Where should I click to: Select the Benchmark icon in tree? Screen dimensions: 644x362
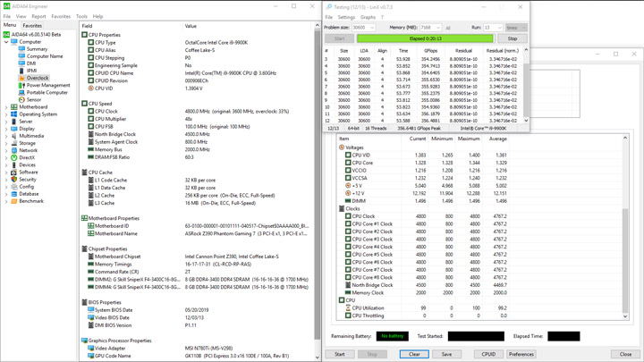tap(14, 201)
